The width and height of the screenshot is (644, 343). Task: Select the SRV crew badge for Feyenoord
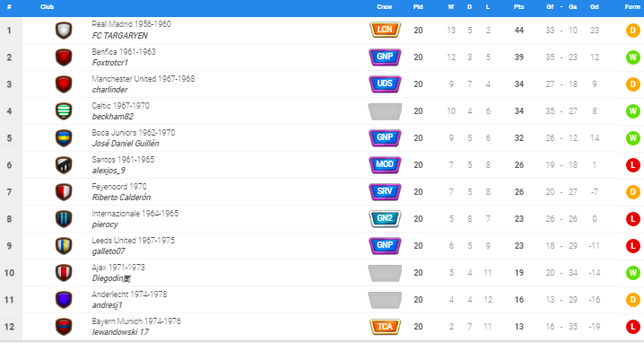pyautogui.click(x=385, y=191)
